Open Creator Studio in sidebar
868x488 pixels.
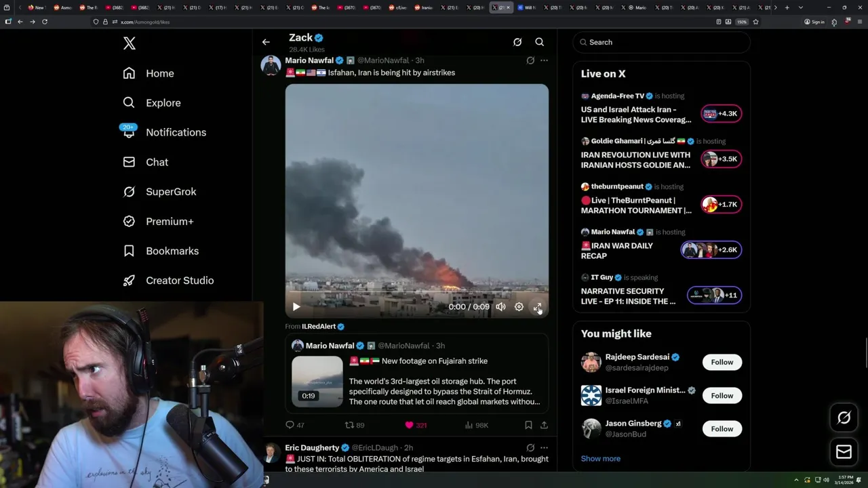click(x=168, y=281)
